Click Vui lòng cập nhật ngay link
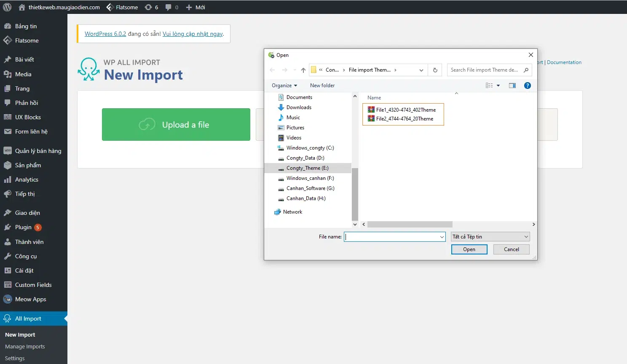Viewport: 627px width, 364px height. coord(193,34)
